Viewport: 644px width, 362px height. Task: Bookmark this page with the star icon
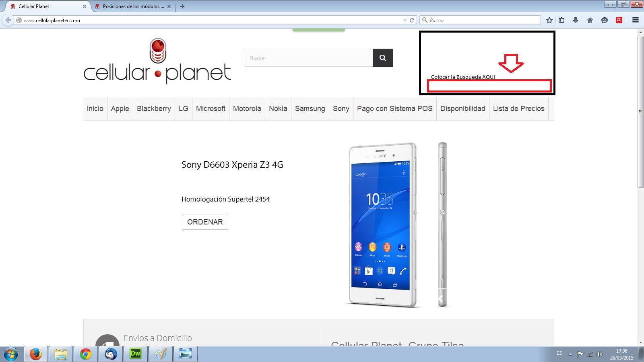[549, 20]
